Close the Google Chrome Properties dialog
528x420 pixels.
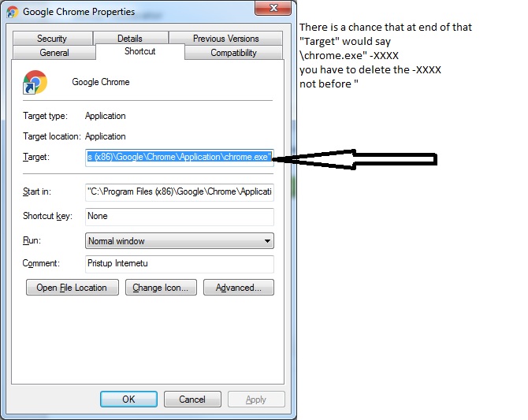[273, 8]
